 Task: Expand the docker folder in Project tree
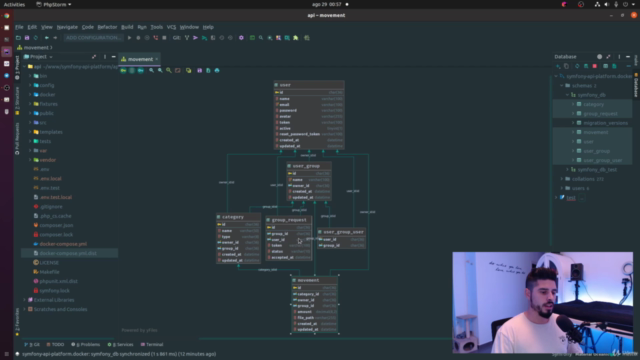click(x=30, y=95)
